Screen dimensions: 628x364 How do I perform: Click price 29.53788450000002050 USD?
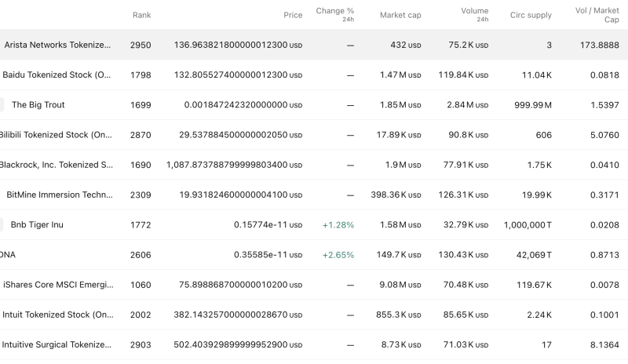coord(241,135)
